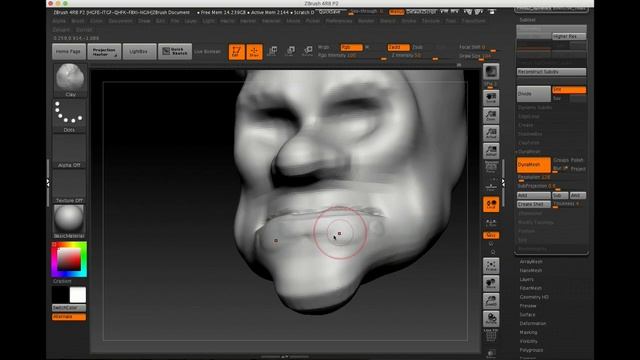
Task: Click the Reconstruct Subdiv button
Action: [x=551, y=72]
